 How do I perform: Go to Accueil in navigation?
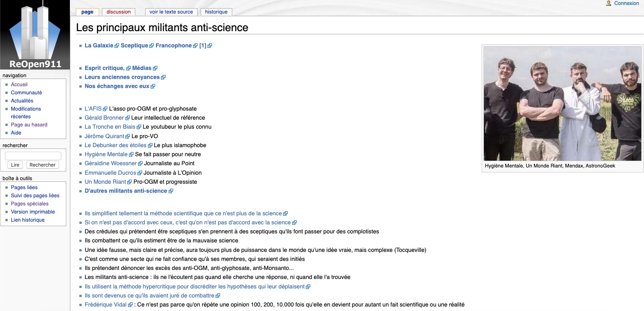(x=19, y=84)
